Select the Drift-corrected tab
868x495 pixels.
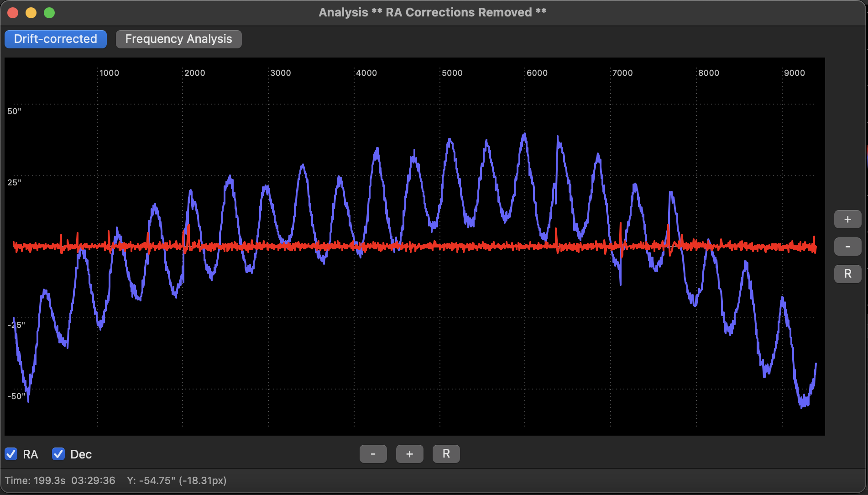[56, 39]
